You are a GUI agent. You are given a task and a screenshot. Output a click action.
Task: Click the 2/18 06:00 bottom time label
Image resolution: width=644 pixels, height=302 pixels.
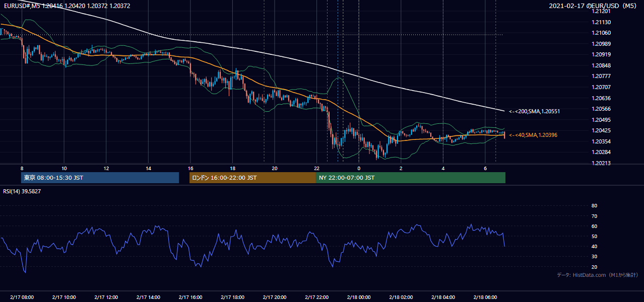tap(485, 297)
